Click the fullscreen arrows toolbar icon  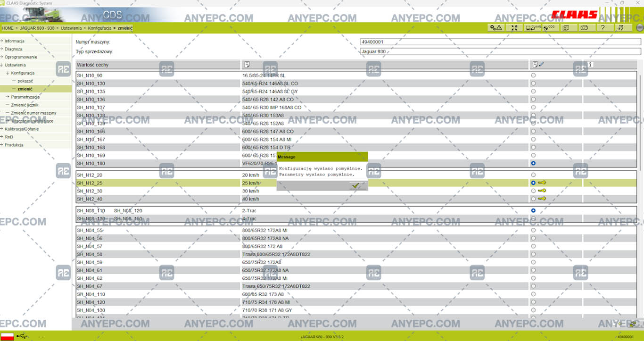514,28
